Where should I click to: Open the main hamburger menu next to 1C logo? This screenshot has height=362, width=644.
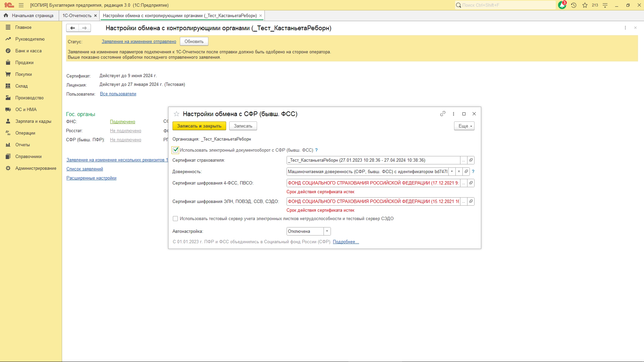tap(21, 5)
